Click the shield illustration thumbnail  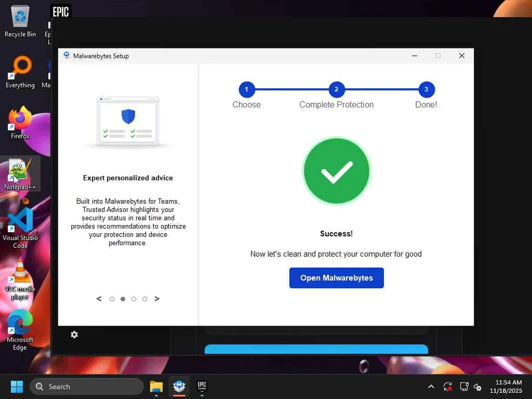click(128, 122)
